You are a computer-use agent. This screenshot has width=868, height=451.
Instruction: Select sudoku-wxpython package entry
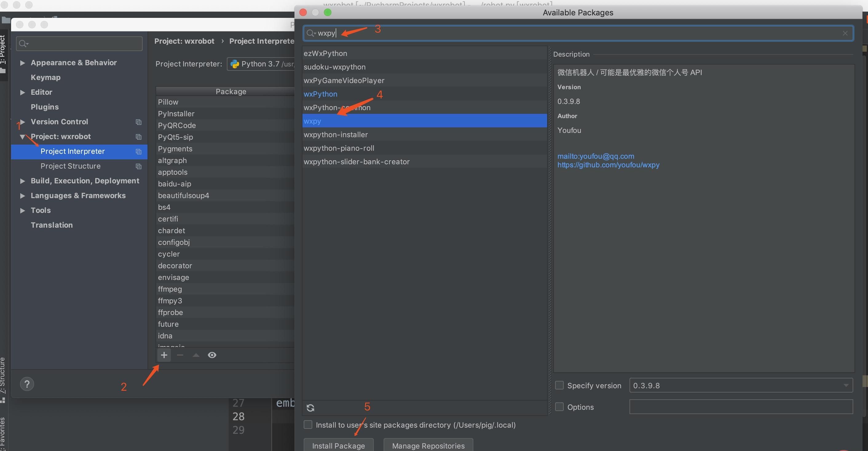click(424, 67)
